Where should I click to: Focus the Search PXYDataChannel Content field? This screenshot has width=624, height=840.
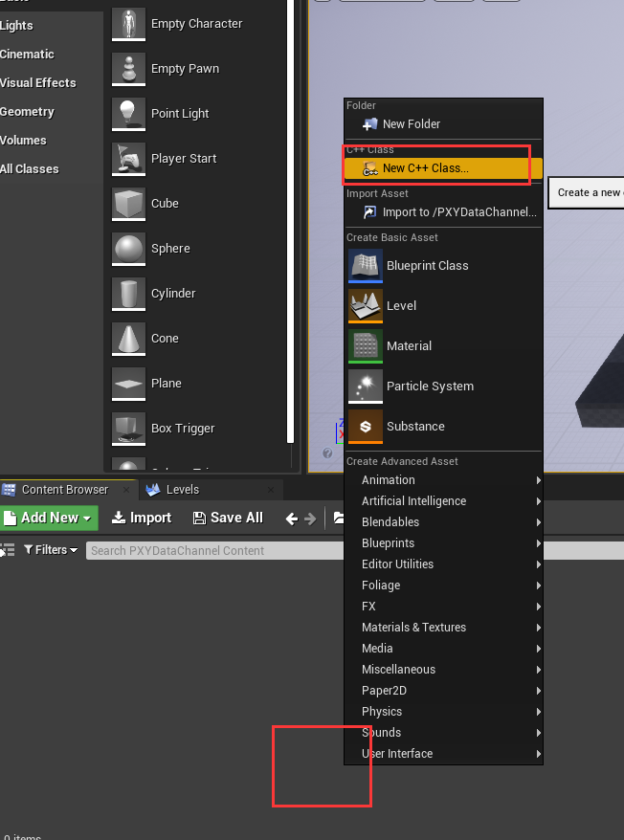[214, 551]
